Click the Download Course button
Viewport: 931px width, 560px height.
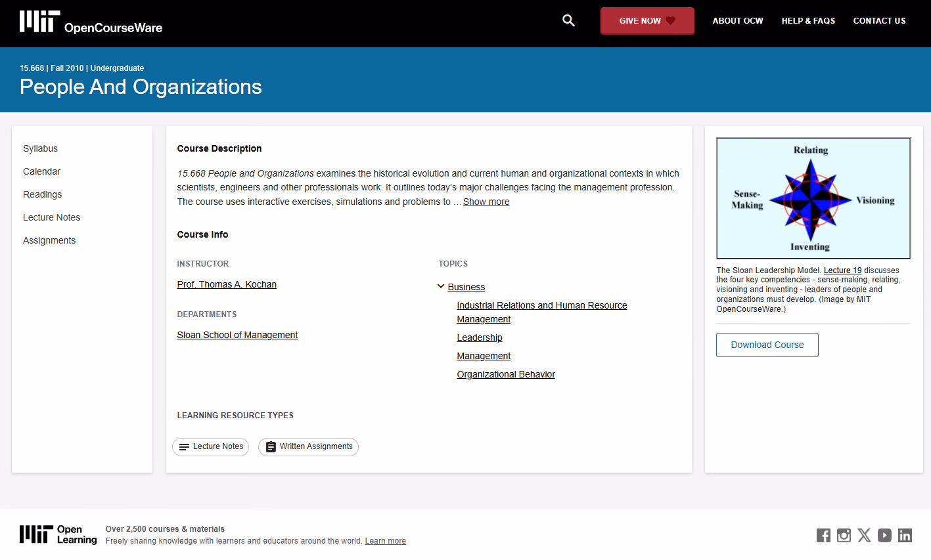[767, 345]
